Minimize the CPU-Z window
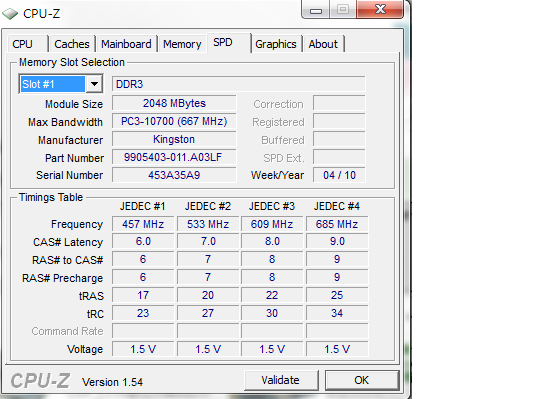 [315, 11]
